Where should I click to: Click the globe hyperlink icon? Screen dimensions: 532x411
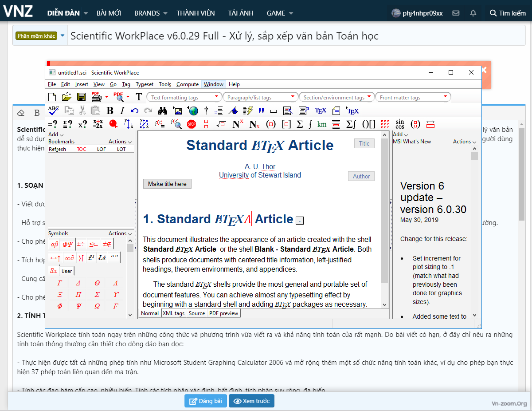(x=193, y=111)
